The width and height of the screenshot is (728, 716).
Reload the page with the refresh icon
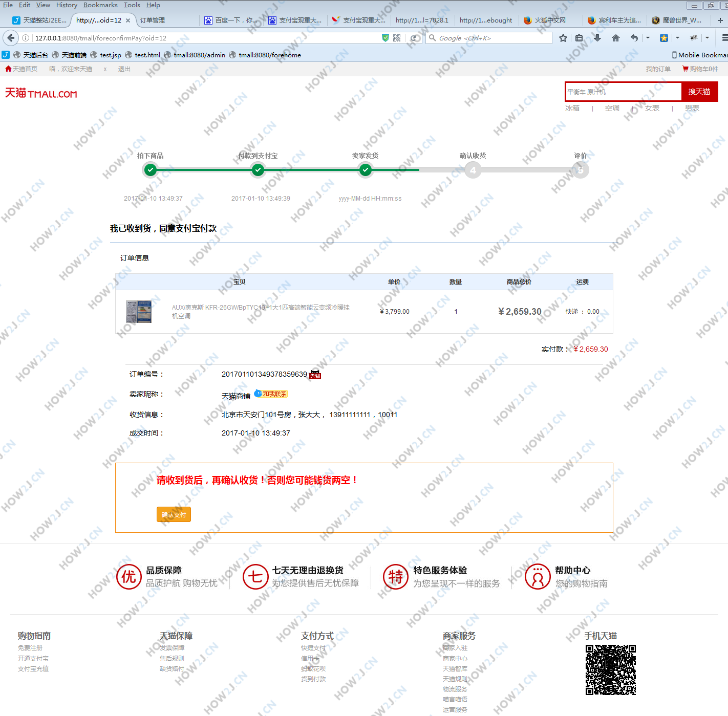[414, 38]
